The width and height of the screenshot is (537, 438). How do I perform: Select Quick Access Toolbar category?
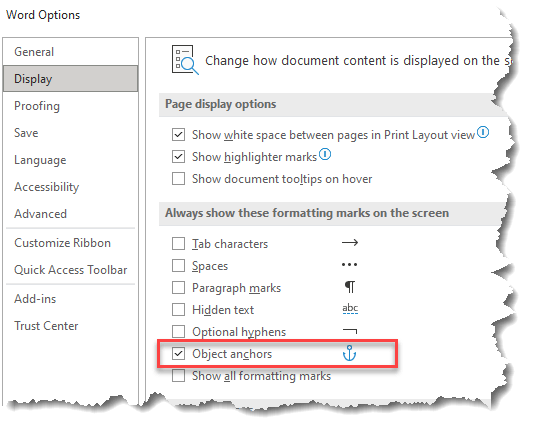point(70,270)
